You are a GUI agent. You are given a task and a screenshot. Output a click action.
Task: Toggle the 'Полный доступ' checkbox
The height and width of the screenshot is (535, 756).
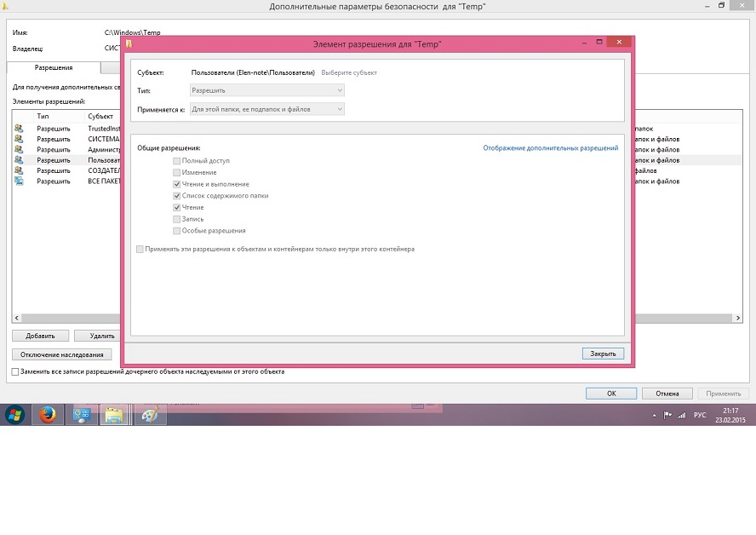176,161
